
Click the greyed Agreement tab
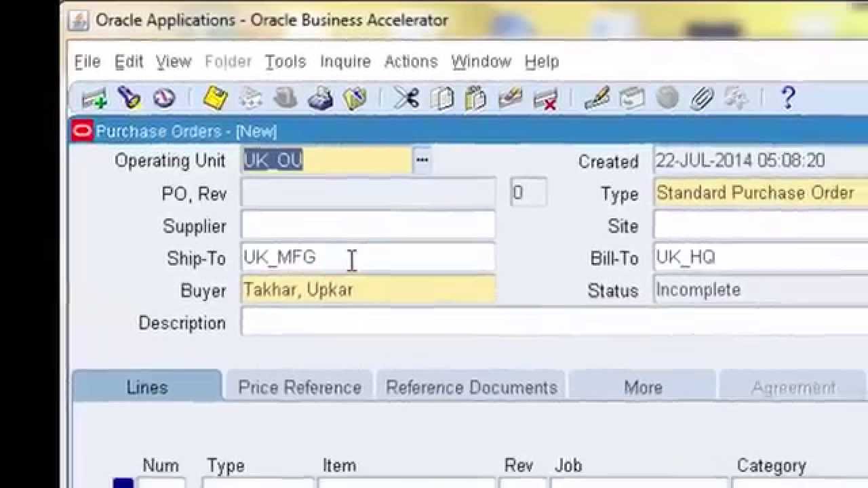click(x=793, y=387)
